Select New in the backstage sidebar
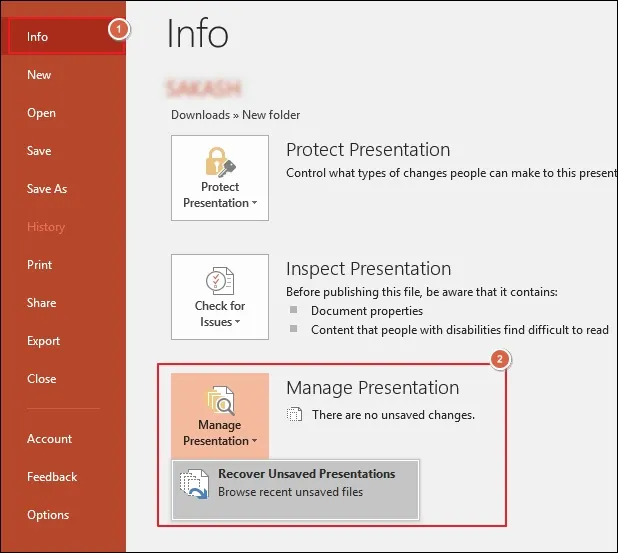This screenshot has height=553, width=618. tap(39, 74)
